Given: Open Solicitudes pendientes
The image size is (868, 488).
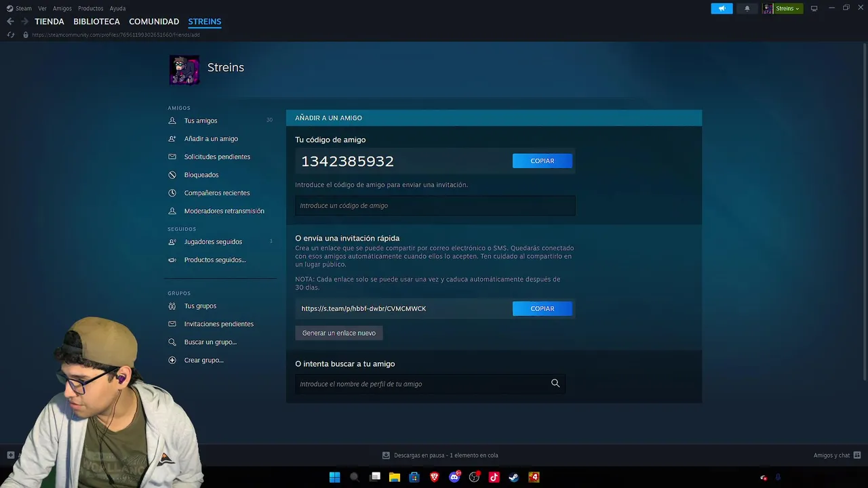Looking at the screenshot, I should pyautogui.click(x=217, y=157).
